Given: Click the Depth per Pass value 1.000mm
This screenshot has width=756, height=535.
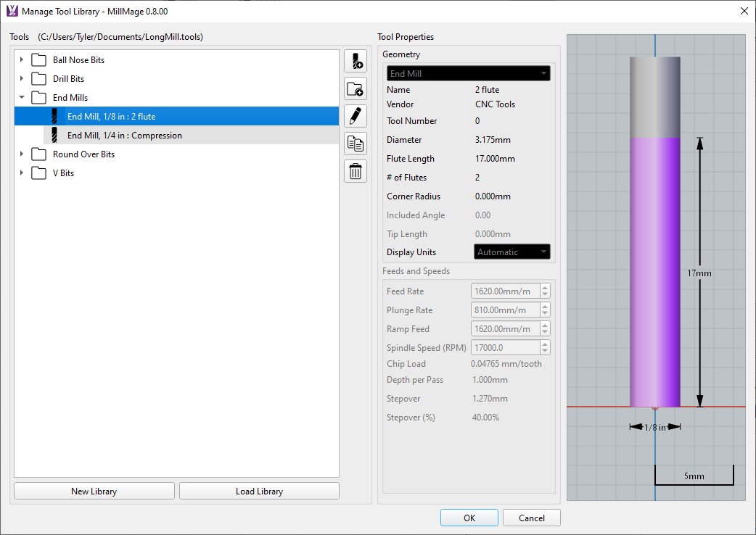Looking at the screenshot, I should (490, 379).
